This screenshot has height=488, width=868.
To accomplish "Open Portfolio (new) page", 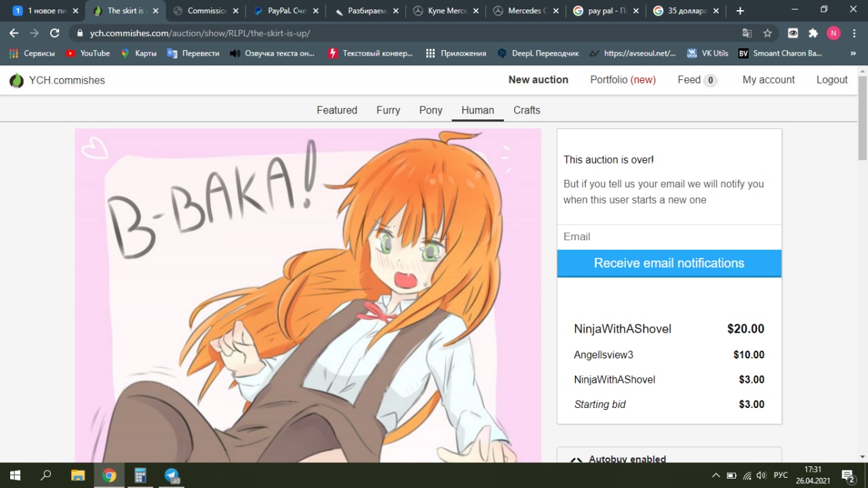I will click(623, 79).
